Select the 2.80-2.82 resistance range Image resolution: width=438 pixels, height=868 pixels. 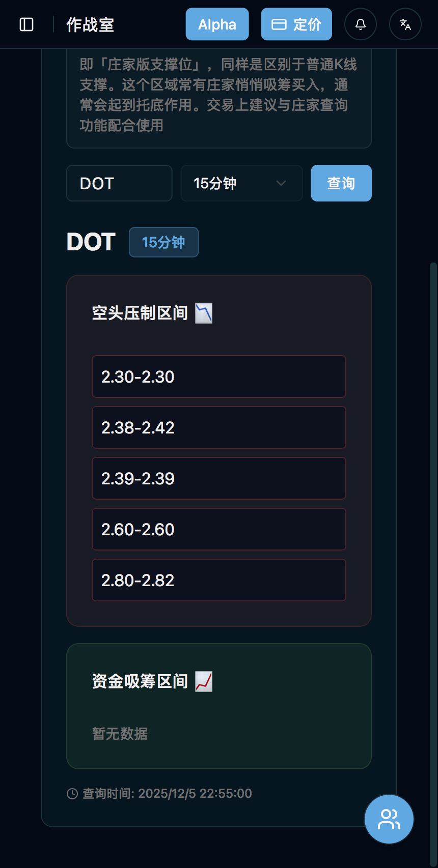tap(219, 580)
